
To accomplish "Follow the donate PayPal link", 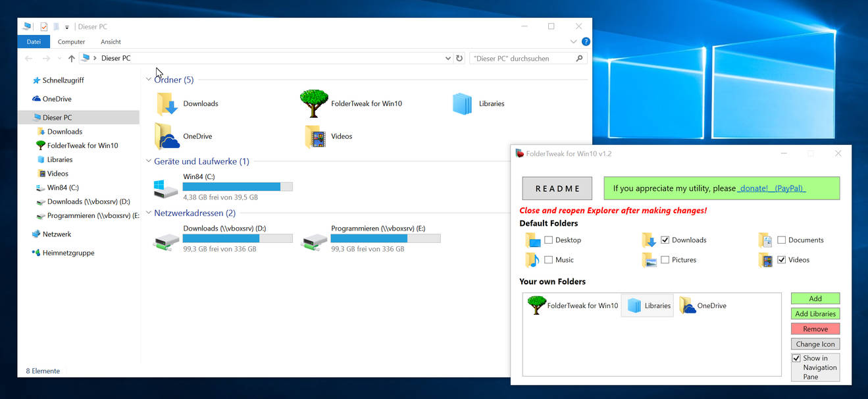I will click(771, 188).
